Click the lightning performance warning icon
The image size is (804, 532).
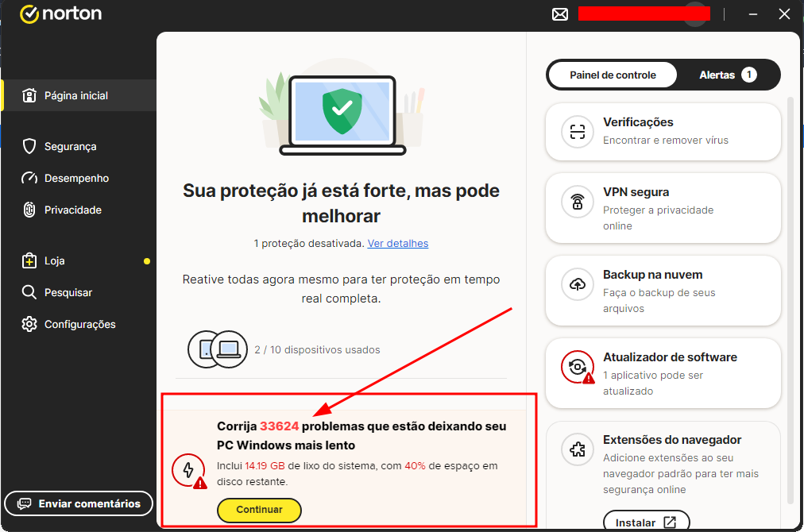pos(189,471)
